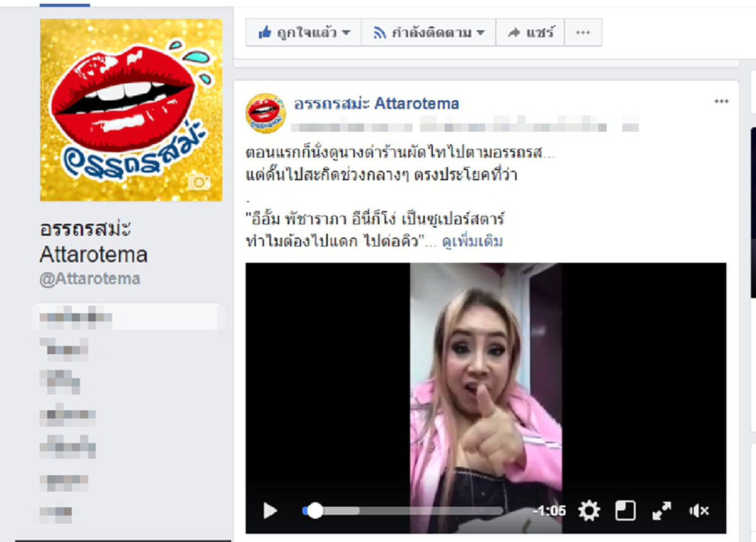Open the post options ••• menu
Screen dimensions: 756x542
pyautogui.click(x=722, y=100)
